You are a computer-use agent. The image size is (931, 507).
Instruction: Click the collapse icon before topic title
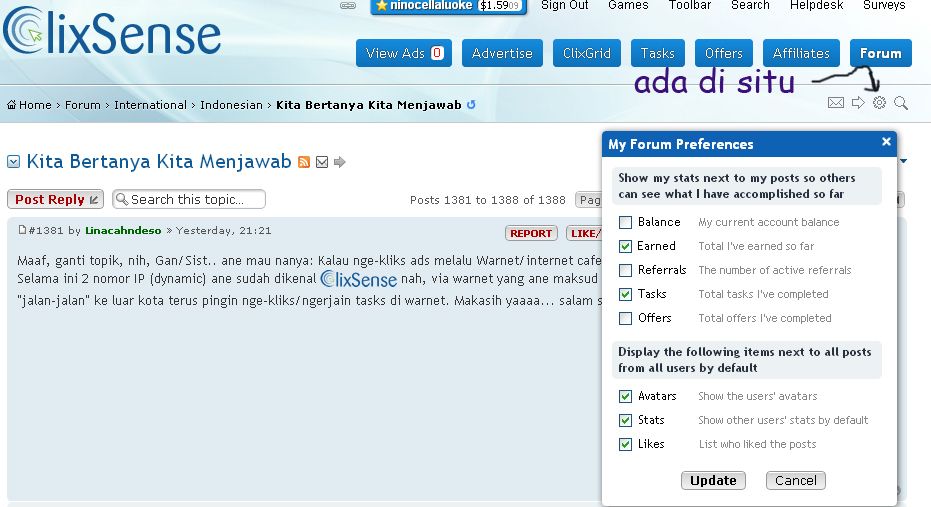pos(14,161)
